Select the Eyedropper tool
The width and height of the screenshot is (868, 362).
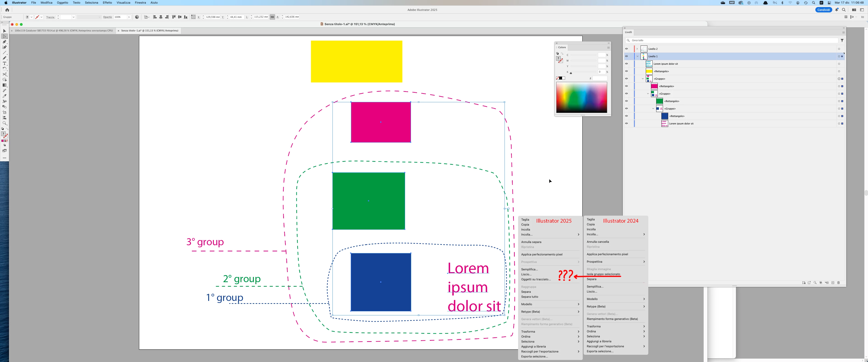pos(5,96)
